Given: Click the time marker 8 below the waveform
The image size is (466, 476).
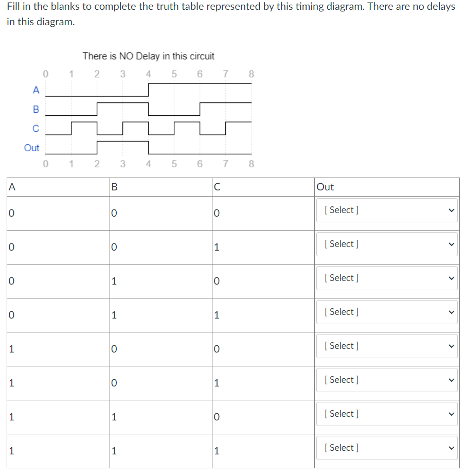Looking at the screenshot, I should click(x=250, y=164).
